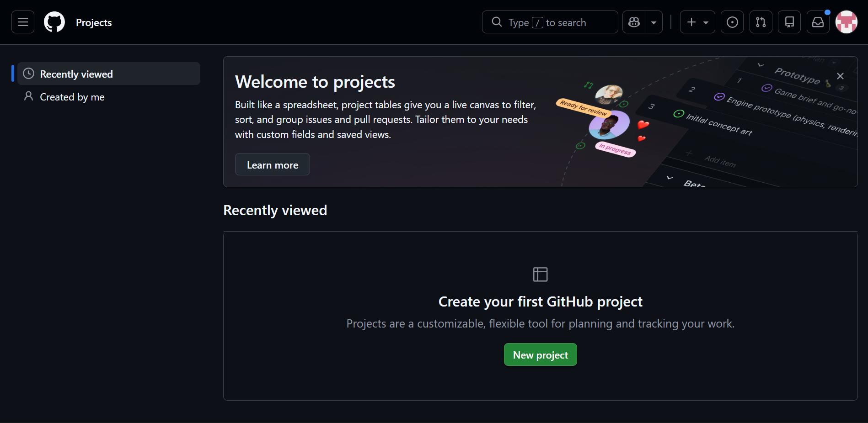868x423 pixels.
Task: Click the bookmark icon in the header
Action: pyautogui.click(x=789, y=22)
